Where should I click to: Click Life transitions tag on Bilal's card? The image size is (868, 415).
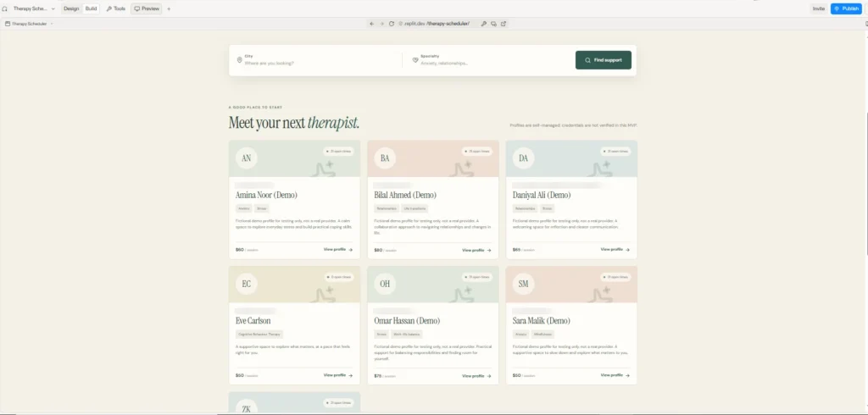(x=415, y=208)
